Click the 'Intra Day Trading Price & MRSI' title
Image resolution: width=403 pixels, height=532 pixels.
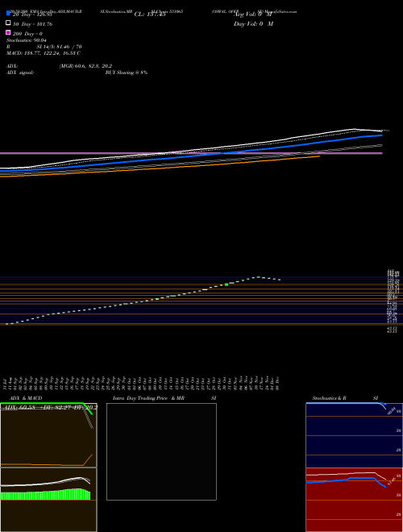coord(164,398)
